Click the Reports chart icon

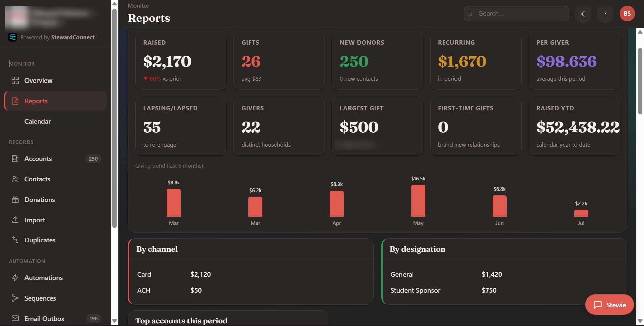point(15,101)
